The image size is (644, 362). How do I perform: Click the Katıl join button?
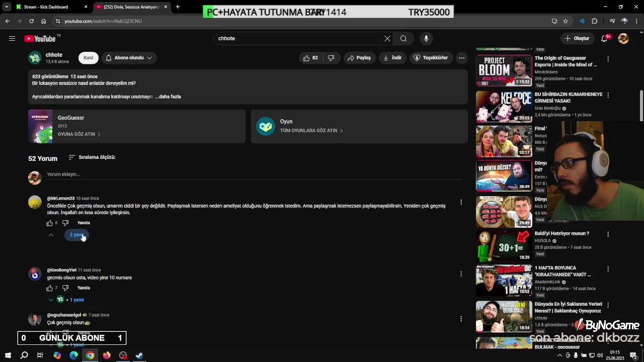tap(88, 58)
